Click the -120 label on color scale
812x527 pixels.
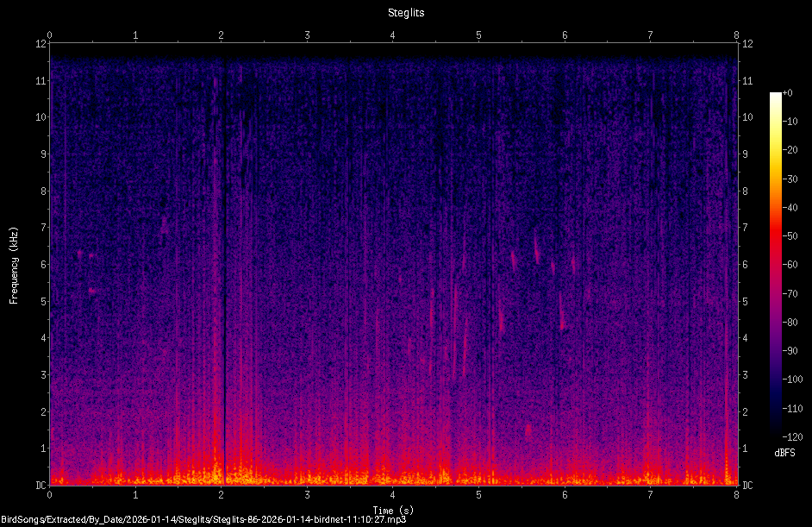(x=792, y=436)
